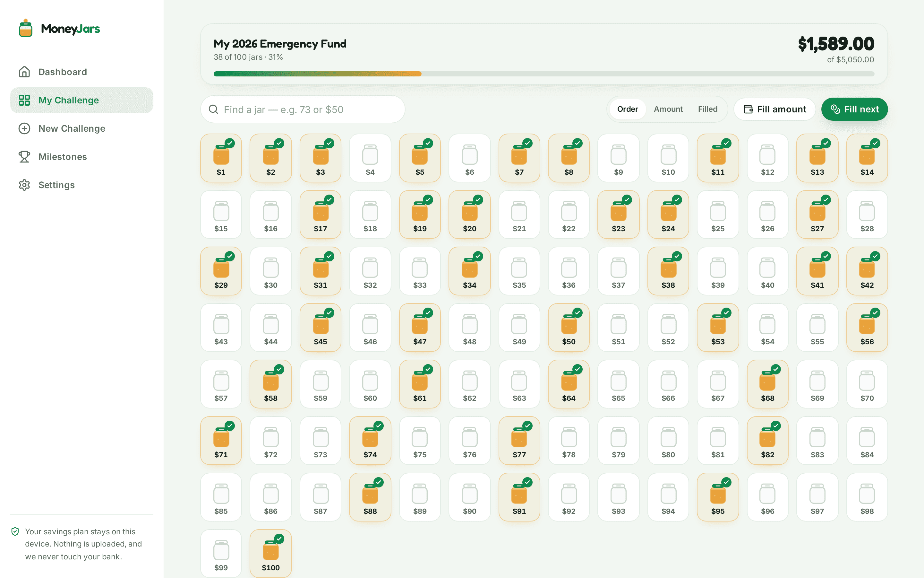The height and width of the screenshot is (578, 924).
Task: Open the filled $88 jar
Action: click(370, 497)
